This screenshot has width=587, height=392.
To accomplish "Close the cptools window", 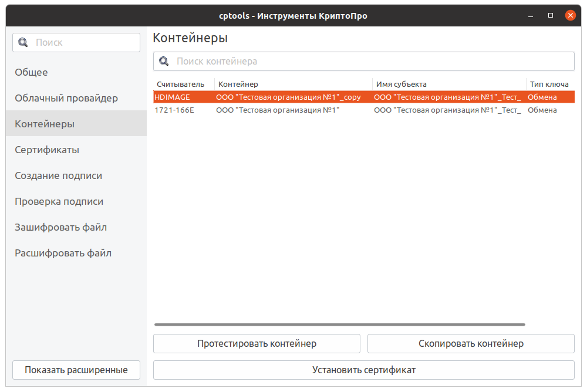I will point(570,15).
